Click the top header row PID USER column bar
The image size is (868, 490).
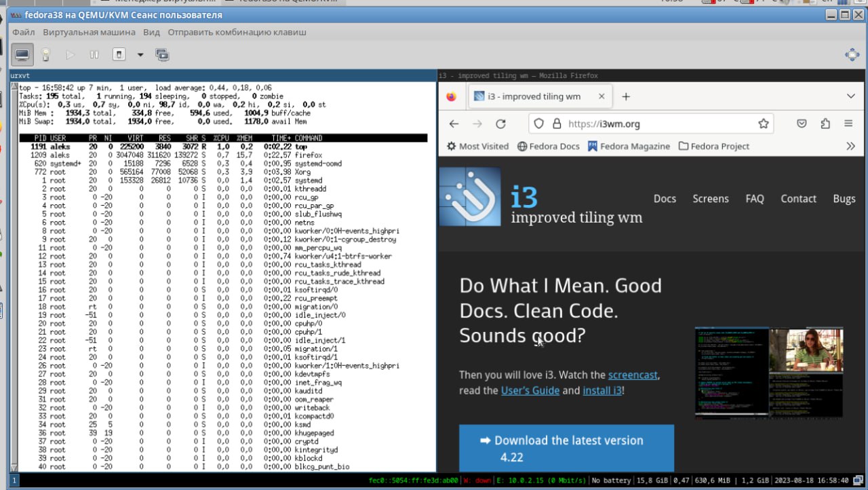[223, 138]
